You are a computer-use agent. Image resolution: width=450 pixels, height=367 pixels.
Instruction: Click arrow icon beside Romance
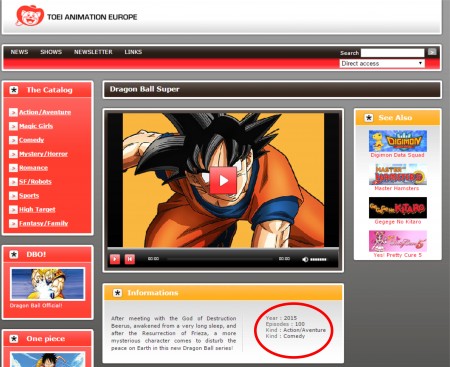[x=13, y=168]
